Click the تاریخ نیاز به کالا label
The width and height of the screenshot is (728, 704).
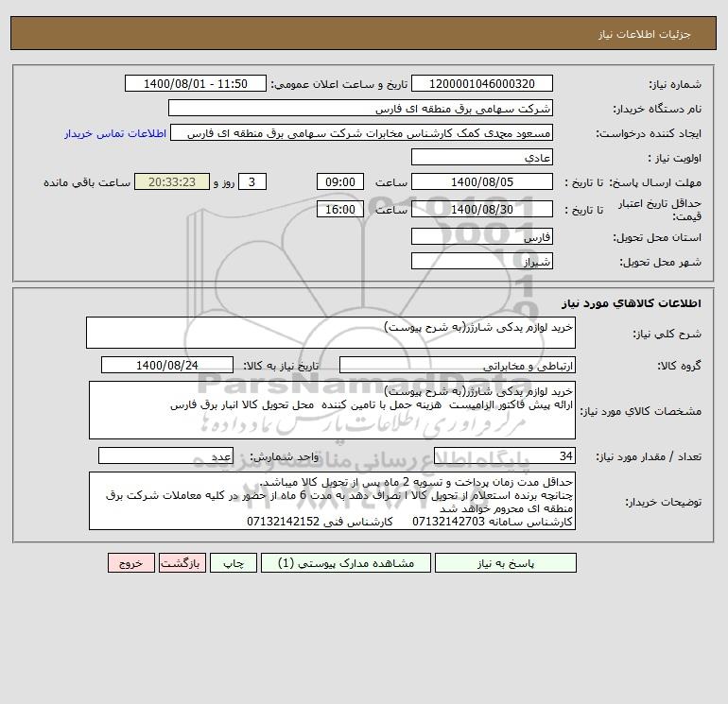click(281, 366)
